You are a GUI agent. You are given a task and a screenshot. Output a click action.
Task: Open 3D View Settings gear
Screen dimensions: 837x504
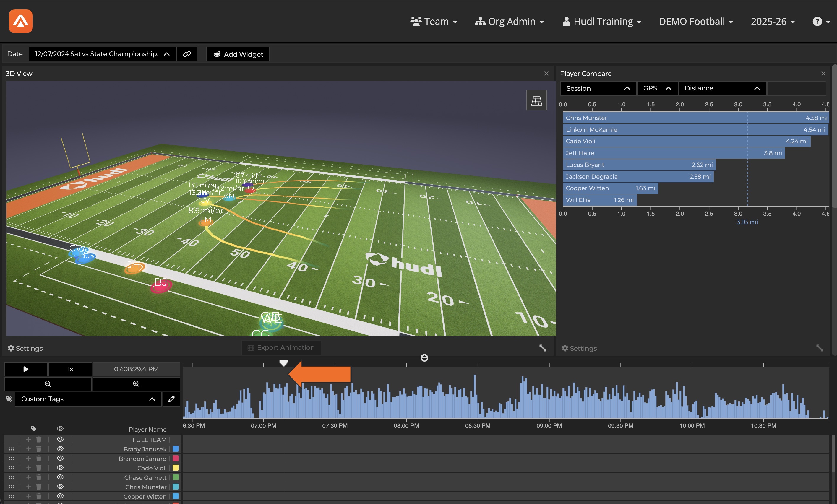click(x=25, y=348)
